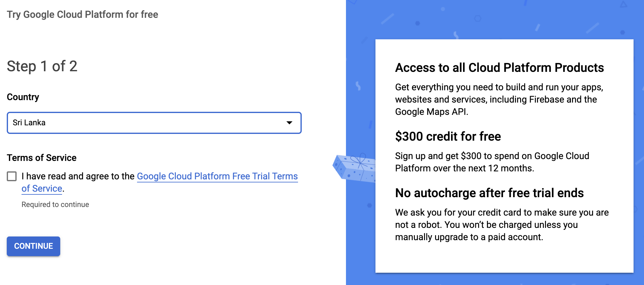Click the "Sri Lanka" selected country text

click(29, 123)
